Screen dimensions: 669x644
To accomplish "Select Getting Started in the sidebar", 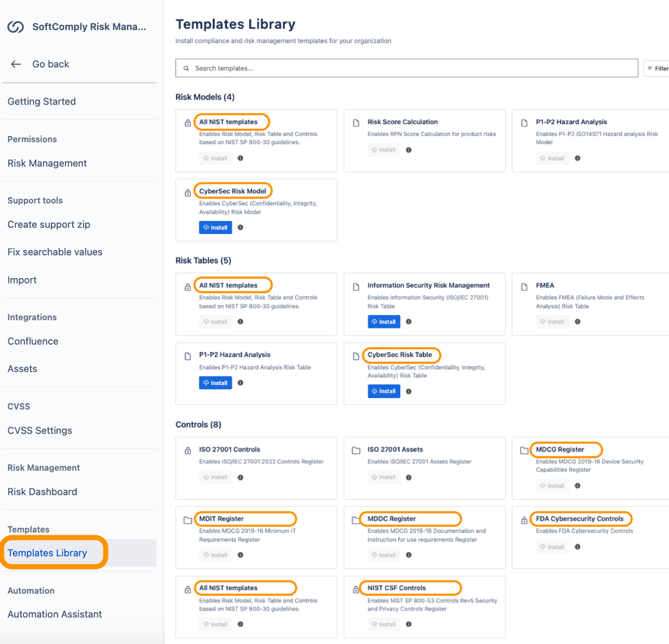I will point(41,101).
